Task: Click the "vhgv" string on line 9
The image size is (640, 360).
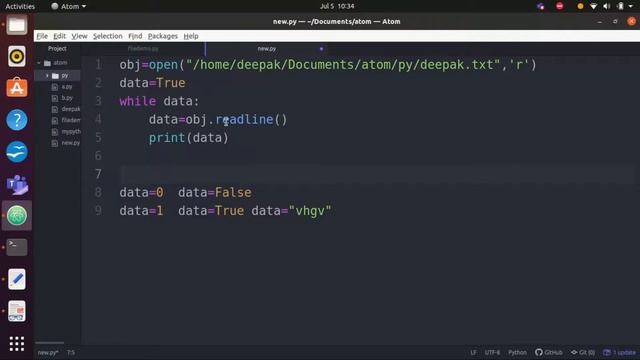Action: [310, 211]
